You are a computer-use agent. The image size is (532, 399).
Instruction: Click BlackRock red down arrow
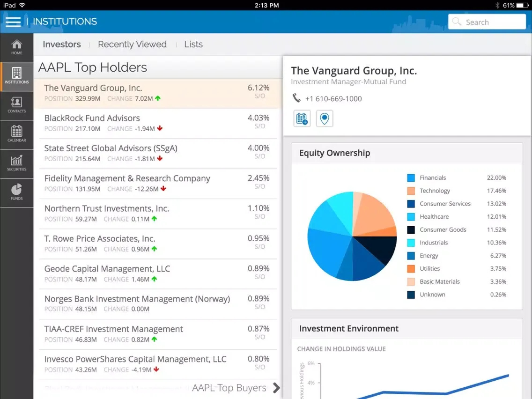160,128
